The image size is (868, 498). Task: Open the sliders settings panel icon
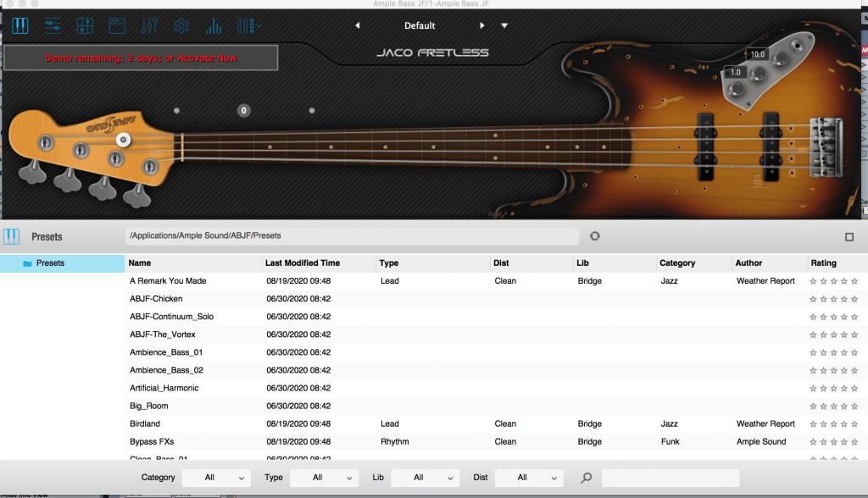coord(53,25)
